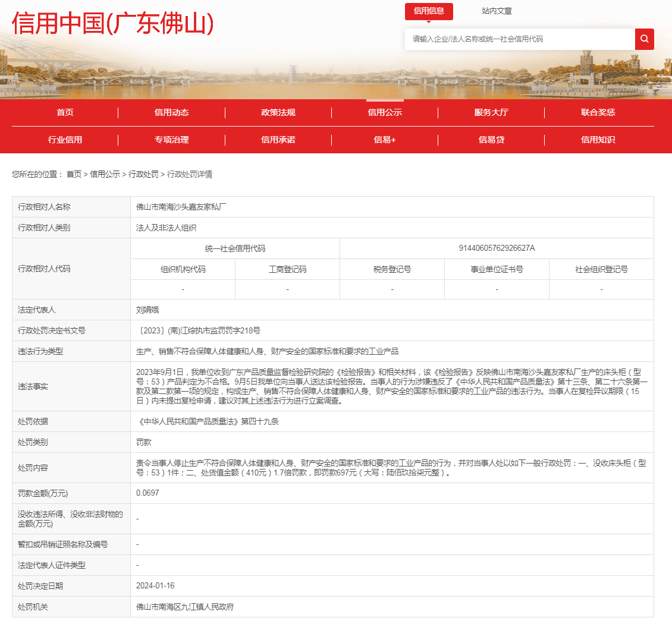Open 信易贷 navigation item

(x=491, y=140)
